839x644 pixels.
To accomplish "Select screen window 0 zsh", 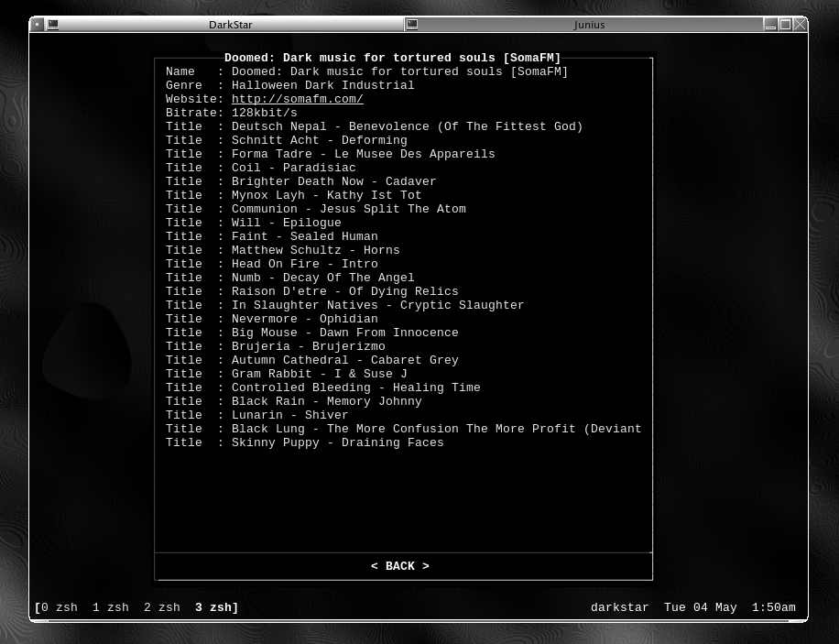I will click(x=60, y=607).
